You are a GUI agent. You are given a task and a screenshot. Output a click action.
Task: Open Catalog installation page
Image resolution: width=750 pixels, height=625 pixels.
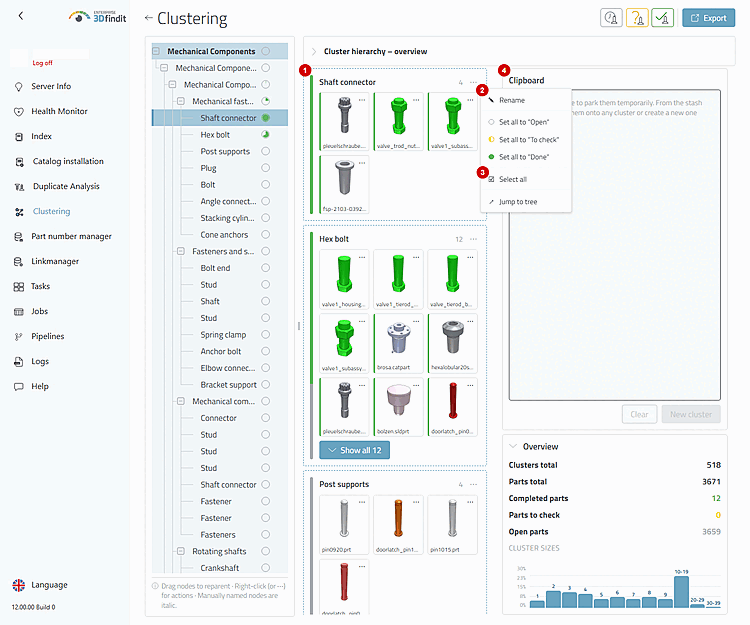point(68,162)
